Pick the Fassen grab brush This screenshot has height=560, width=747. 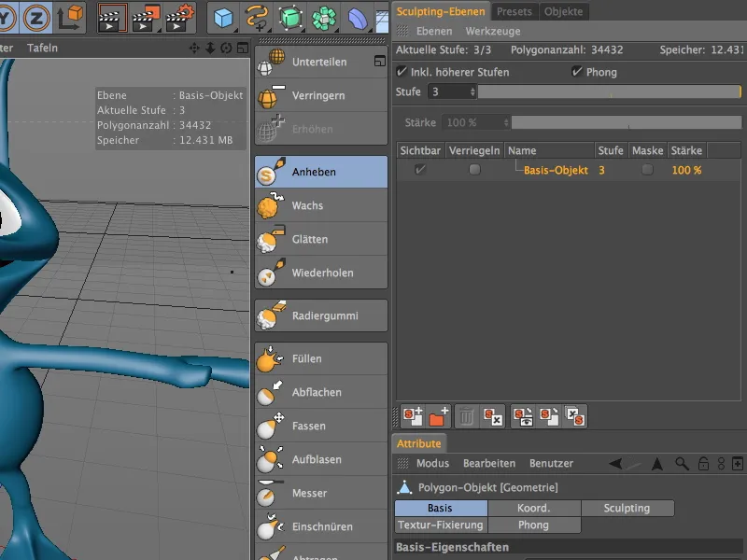tap(320, 426)
